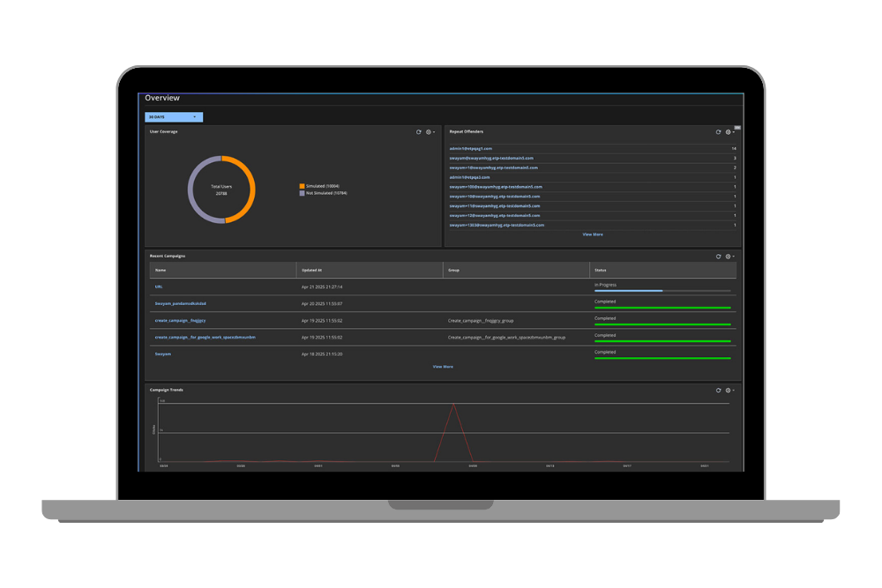Toggle Simulated legend entry in chart
882x588 pixels.
(x=319, y=186)
